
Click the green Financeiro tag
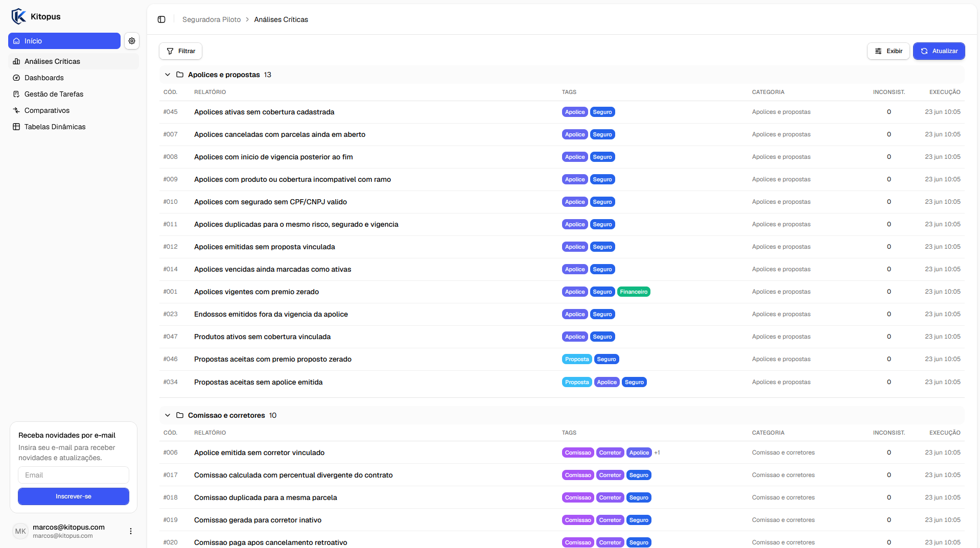pyautogui.click(x=634, y=292)
